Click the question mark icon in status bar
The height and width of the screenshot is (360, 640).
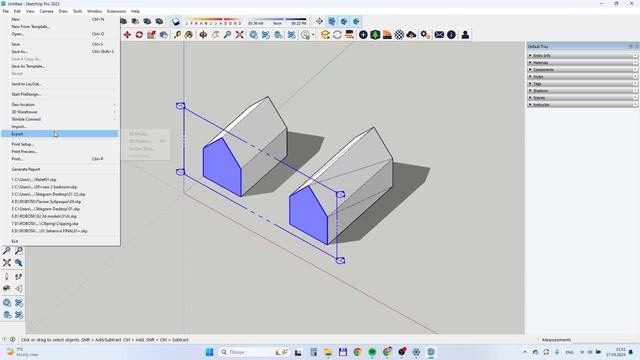point(4,340)
